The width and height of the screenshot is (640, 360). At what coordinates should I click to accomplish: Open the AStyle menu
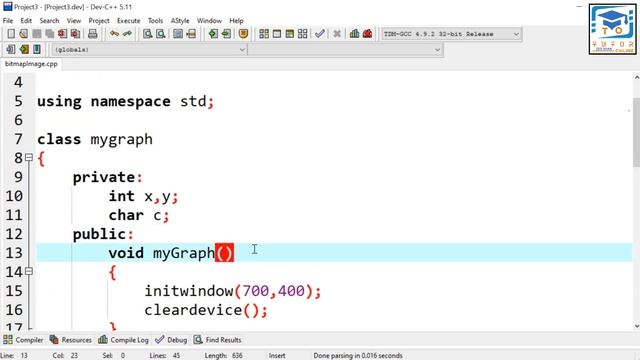click(x=180, y=20)
